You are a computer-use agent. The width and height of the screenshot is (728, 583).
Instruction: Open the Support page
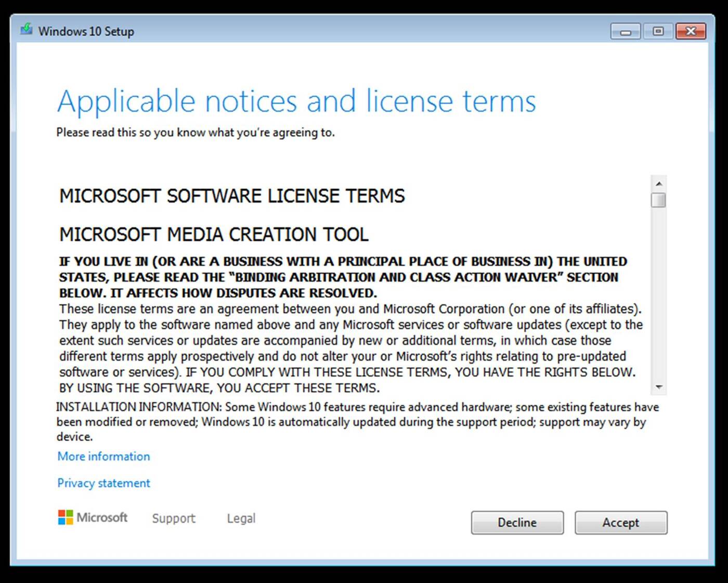click(173, 518)
